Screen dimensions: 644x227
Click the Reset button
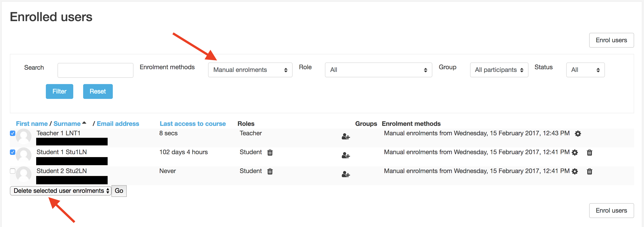click(98, 91)
